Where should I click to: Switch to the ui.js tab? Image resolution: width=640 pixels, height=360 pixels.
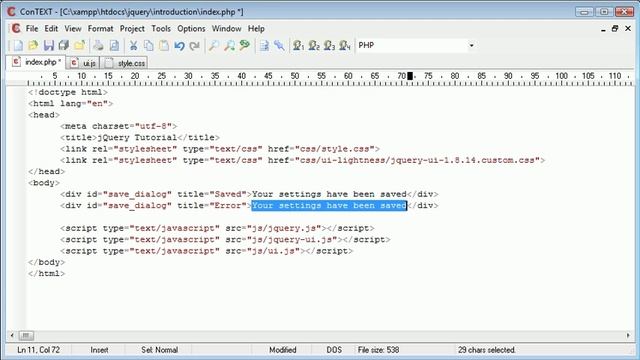83,63
